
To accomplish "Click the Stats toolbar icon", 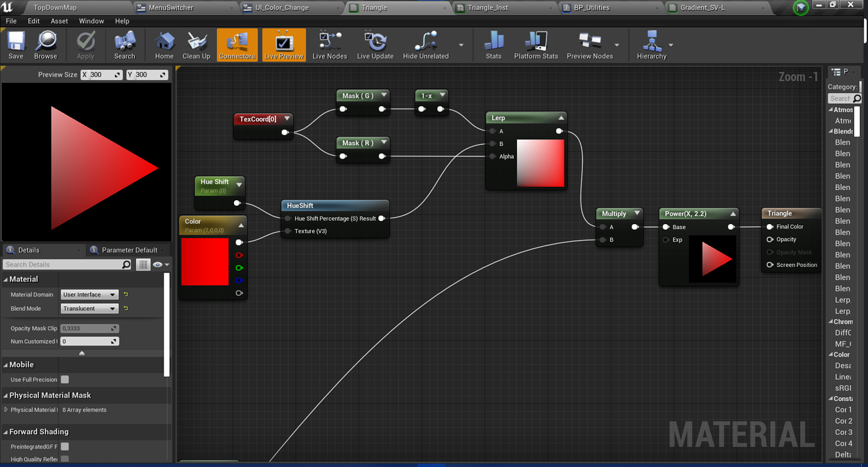I will 493,44.
